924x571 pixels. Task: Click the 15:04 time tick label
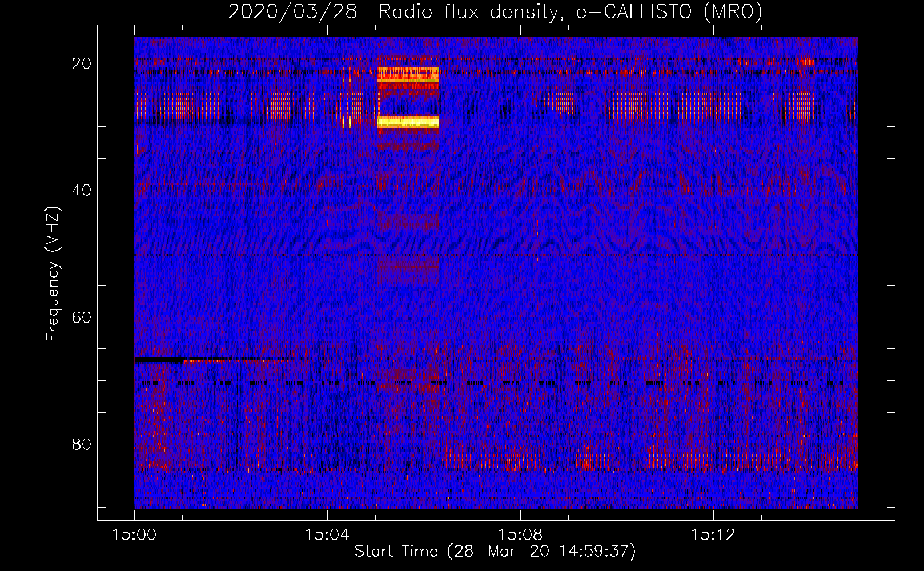pyautogui.click(x=327, y=535)
